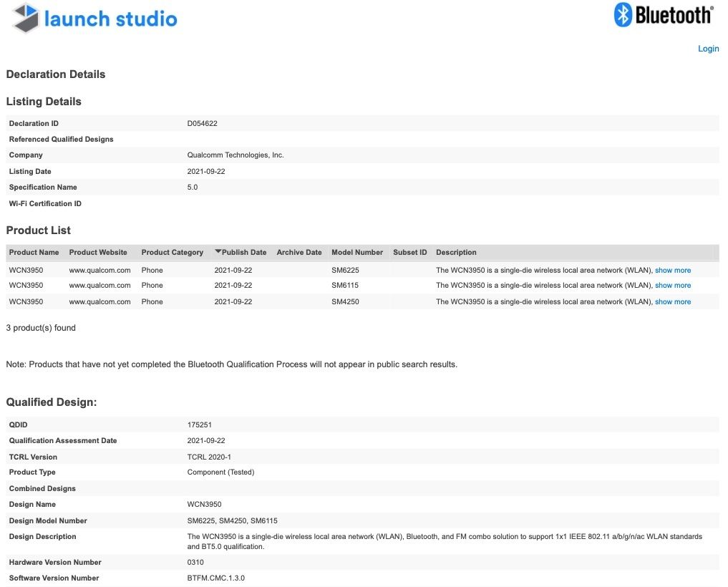Click publish date in SM4250 row
This screenshot has height=587, width=728.
(x=233, y=301)
